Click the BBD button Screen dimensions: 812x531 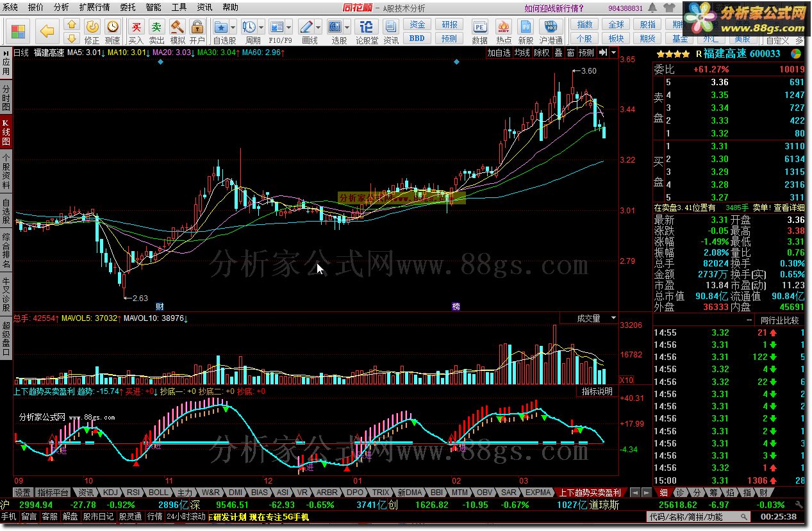pos(418,38)
